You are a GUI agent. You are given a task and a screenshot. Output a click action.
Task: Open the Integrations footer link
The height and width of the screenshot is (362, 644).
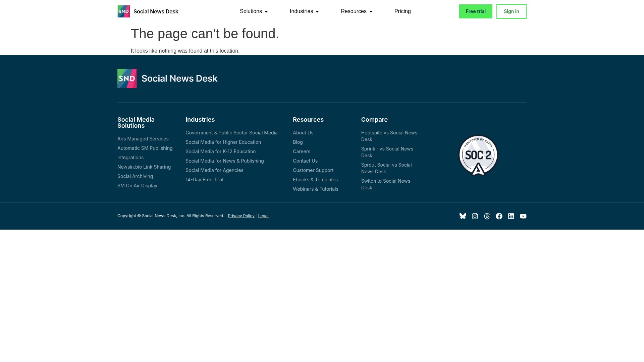pos(130,158)
